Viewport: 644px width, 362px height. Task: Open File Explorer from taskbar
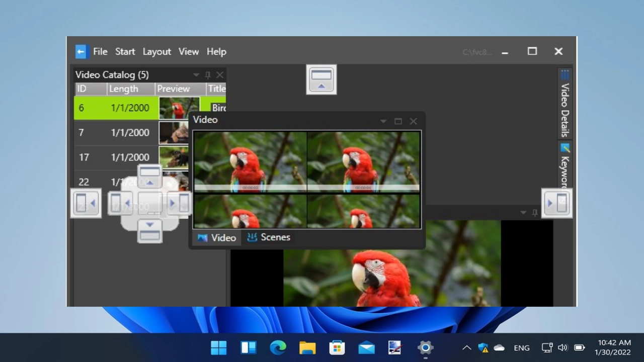coord(307,347)
